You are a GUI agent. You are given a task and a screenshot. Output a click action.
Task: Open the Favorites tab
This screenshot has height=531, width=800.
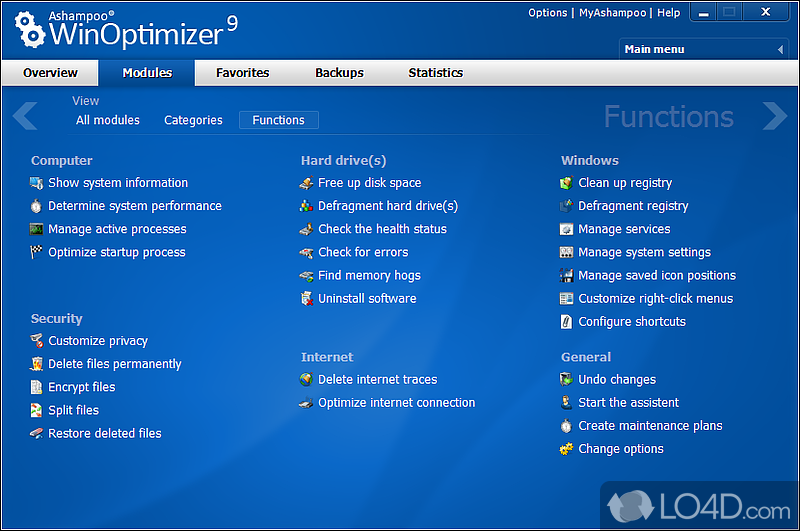[x=242, y=72]
